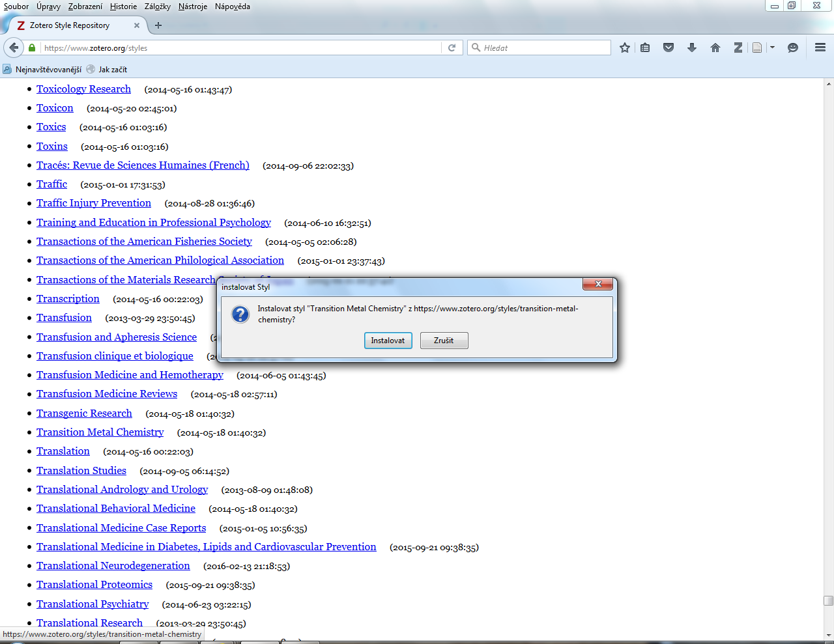The height and width of the screenshot is (644, 834).
Task: Click the scrollbar down arrow
Action: [x=828, y=635]
